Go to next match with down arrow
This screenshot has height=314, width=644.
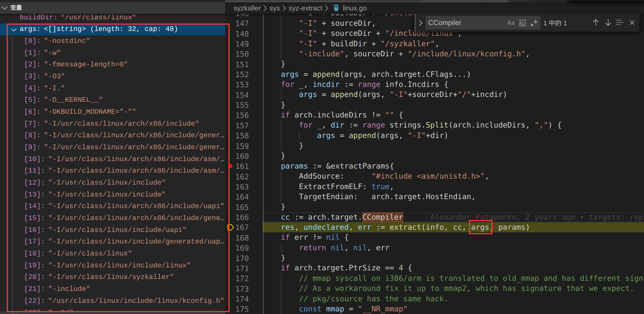(608, 23)
